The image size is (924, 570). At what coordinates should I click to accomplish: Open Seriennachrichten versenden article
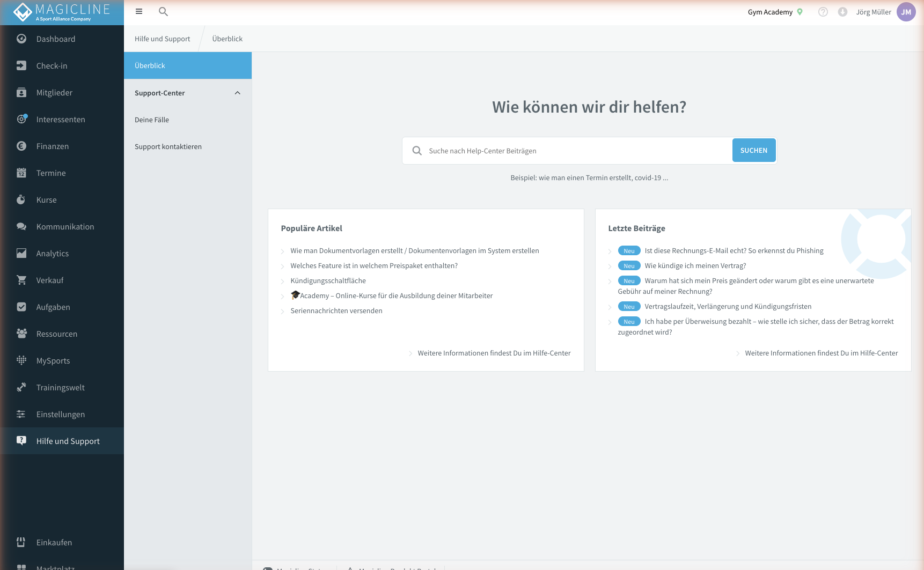click(x=336, y=310)
